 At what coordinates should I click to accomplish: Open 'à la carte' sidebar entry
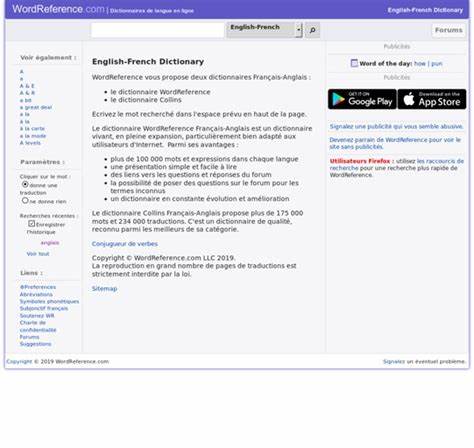(32, 129)
